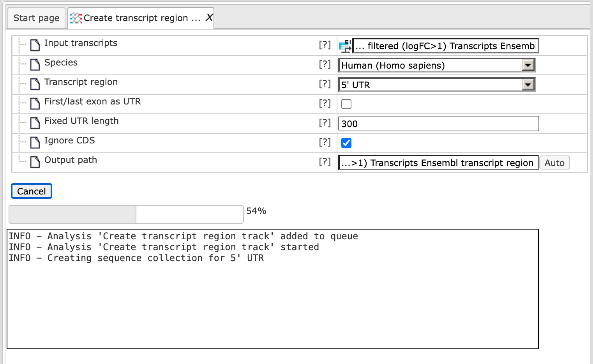Cancel the running analysis
This screenshot has height=364, width=593.
click(32, 191)
